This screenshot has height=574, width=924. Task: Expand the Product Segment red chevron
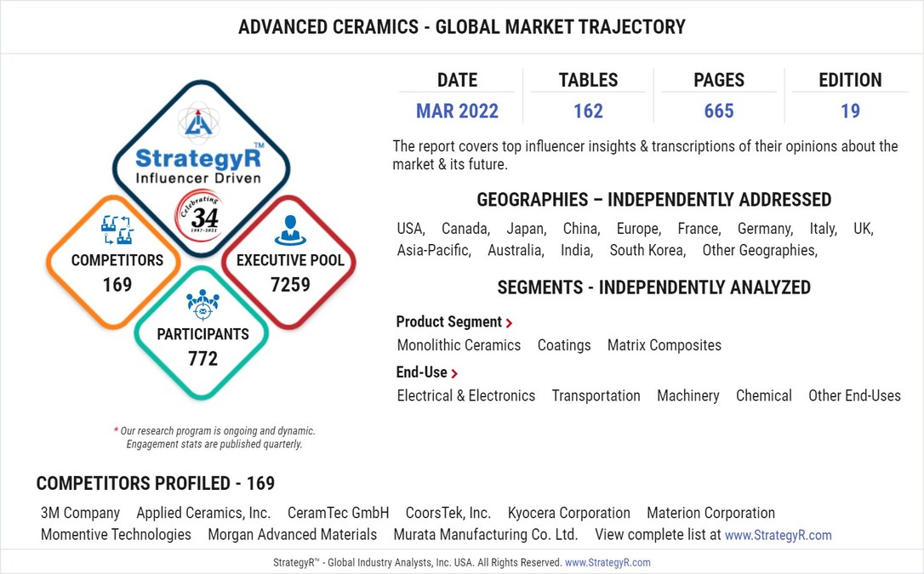(x=509, y=322)
